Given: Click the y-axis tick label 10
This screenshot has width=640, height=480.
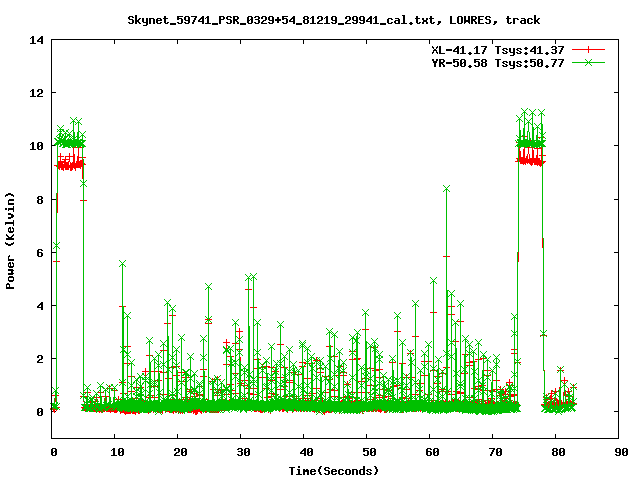Looking at the screenshot, I should (x=36, y=146).
